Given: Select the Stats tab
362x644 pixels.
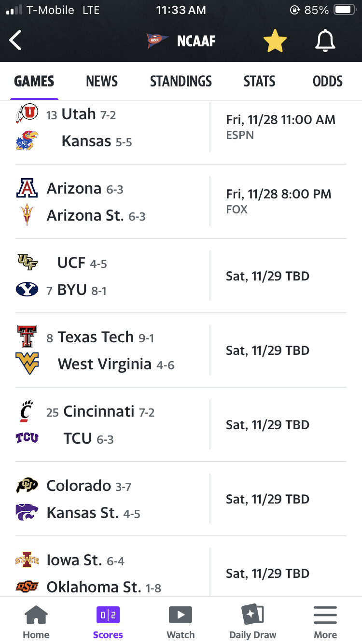Looking at the screenshot, I should 259,81.
